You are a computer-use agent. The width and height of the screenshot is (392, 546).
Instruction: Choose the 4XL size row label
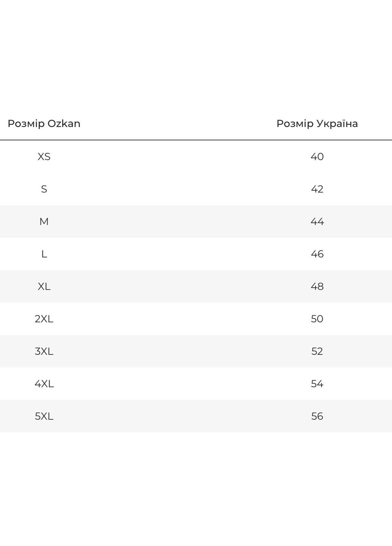click(x=44, y=384)
